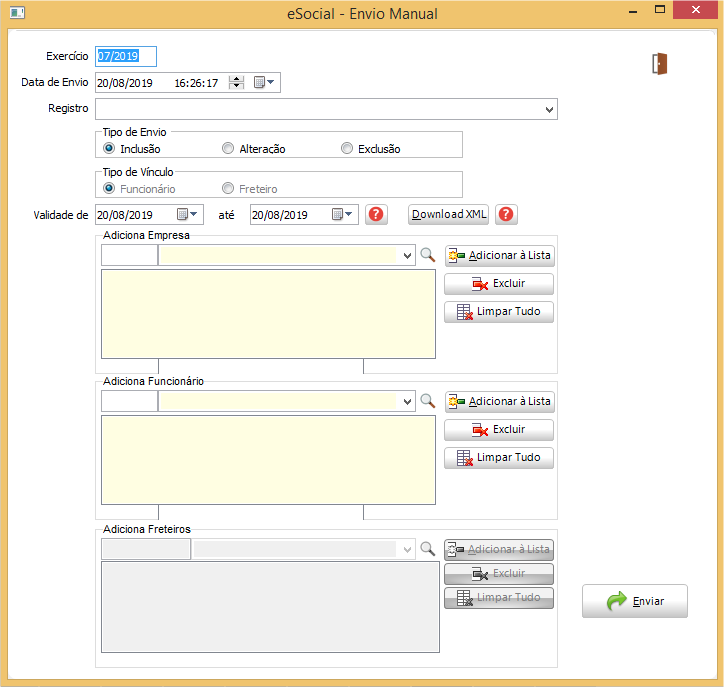This screenshot has width=724, height=687.
Task: Click the Adiciona Funcionário list box
Action: pos(268,460)
